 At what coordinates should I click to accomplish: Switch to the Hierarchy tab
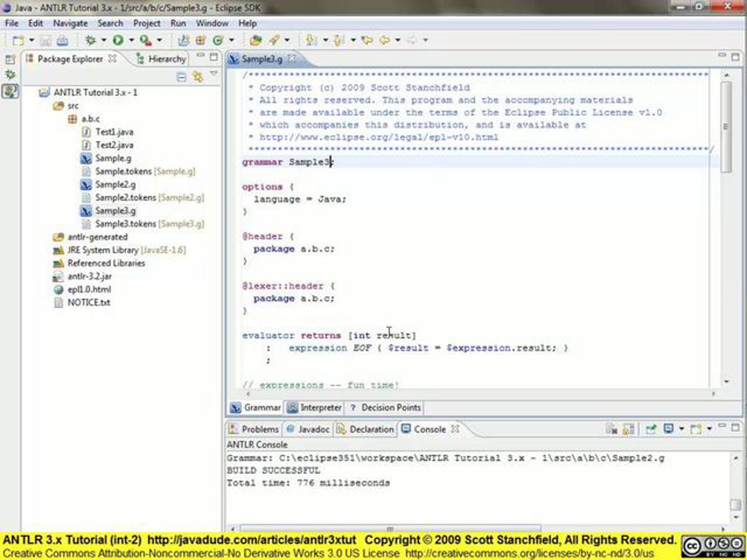161,59
